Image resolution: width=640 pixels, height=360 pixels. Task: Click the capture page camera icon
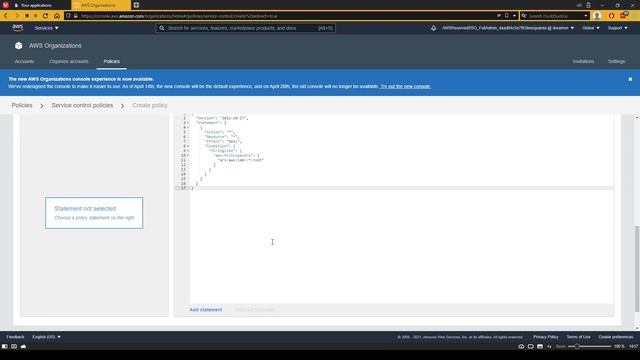(x=521, y=346)
